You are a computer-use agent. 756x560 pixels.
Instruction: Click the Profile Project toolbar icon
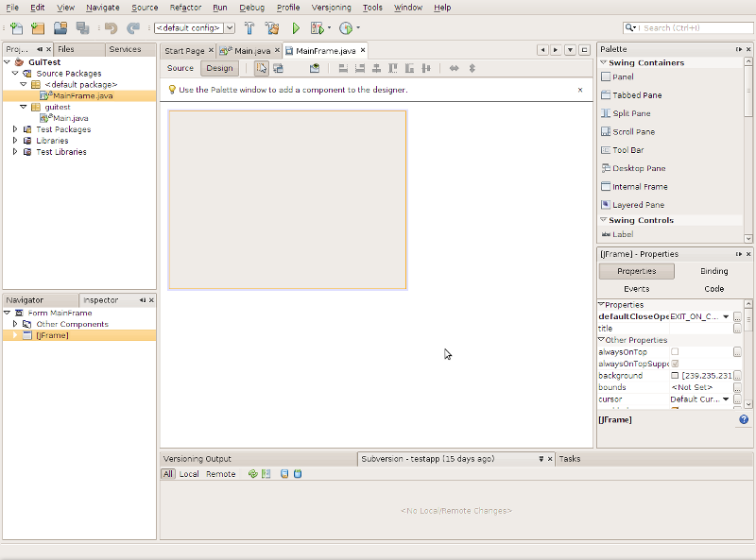coord(346,28)
